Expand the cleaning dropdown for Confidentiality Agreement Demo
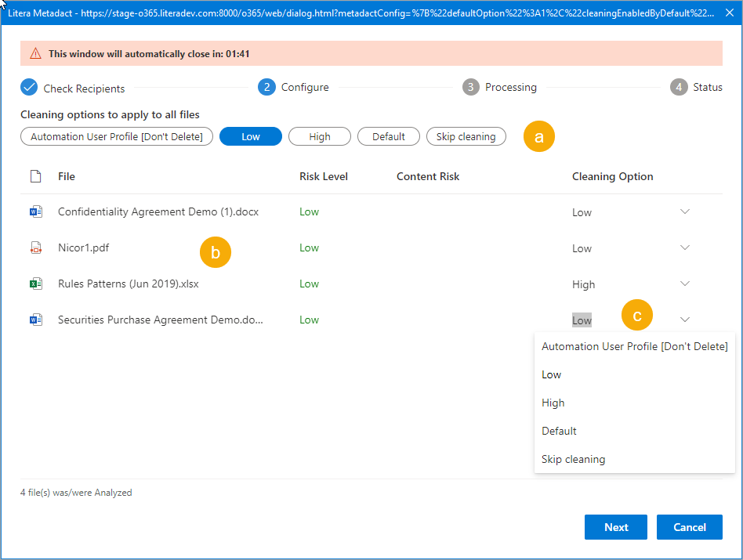Image resolution: width=743 pixels, height=560 pixels. (x=685, y=211)
